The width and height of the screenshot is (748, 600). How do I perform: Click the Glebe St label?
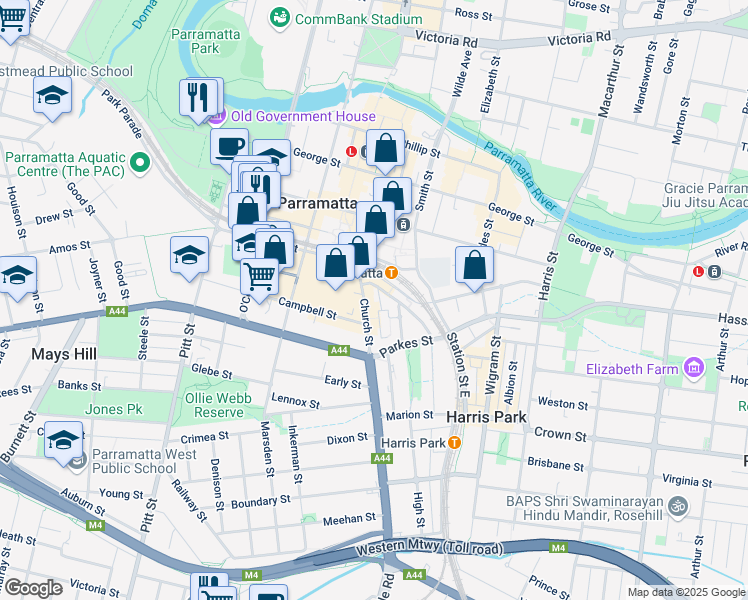tap(211, 371)
